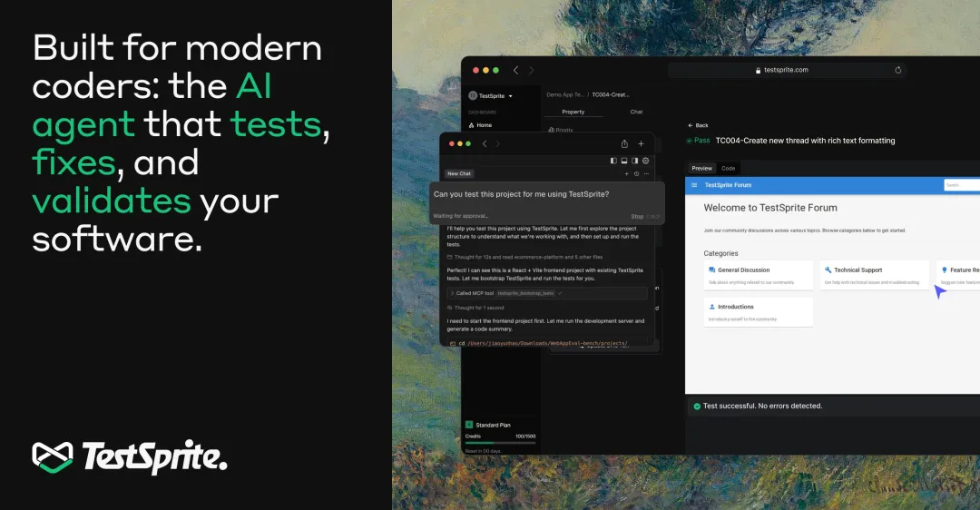Click the Back link above test title

(698, 125)
